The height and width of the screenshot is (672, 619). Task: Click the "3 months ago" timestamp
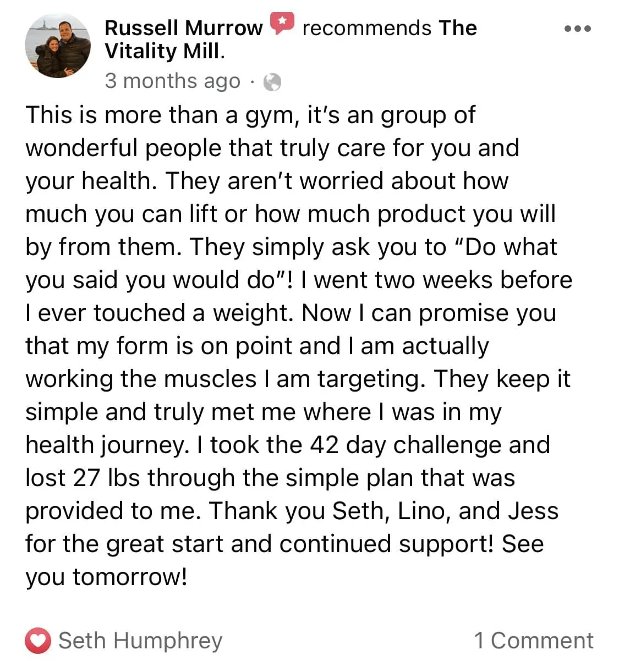click(173, 81)
